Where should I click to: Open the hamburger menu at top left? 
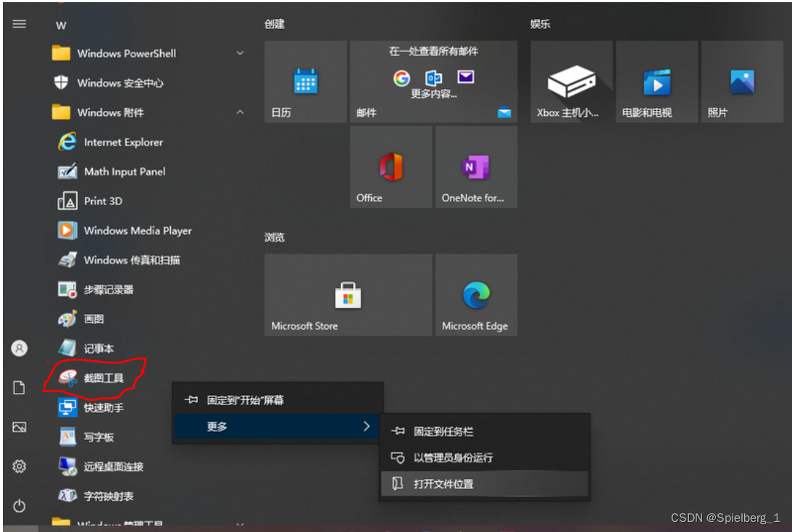pos(19,24)
